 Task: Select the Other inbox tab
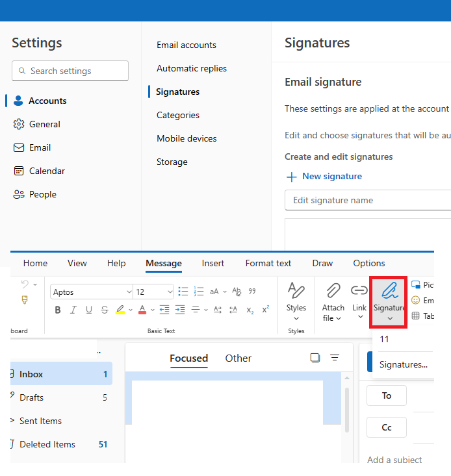tap(238, 358)
